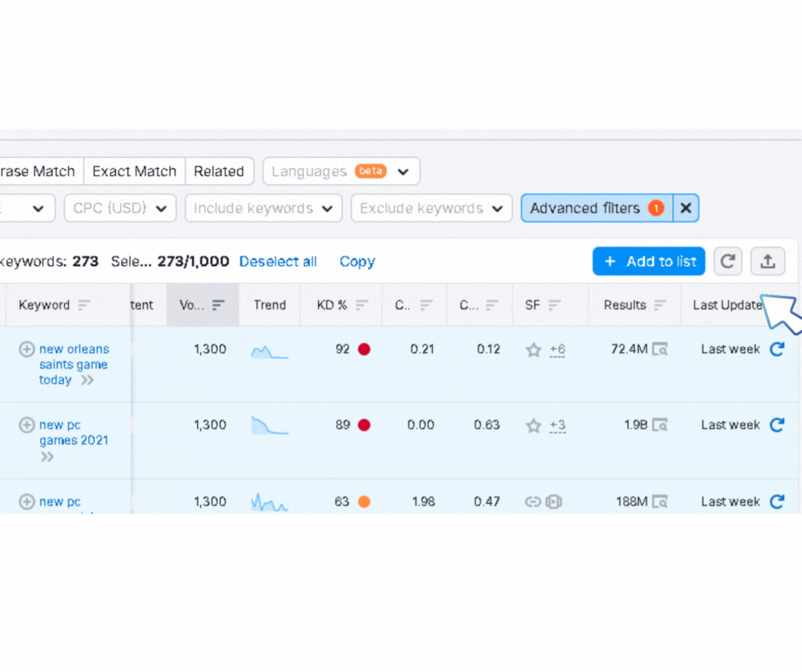Open the third row 'new pc' keyword link
The width and height of the screenshot is (802, 672).
pos(60,501)
